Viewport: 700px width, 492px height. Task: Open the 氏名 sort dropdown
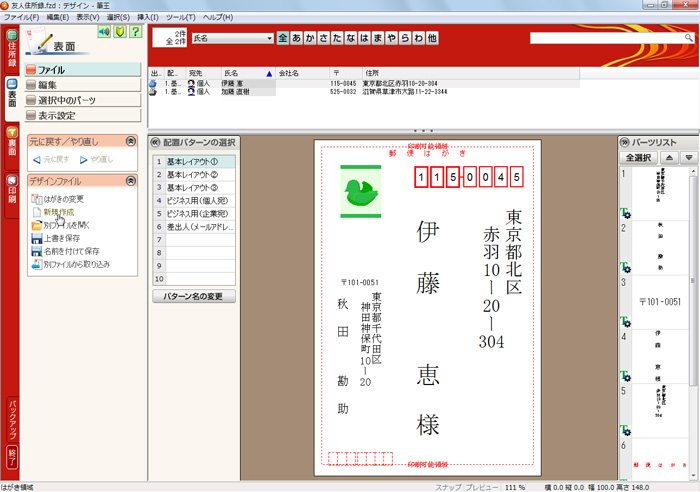(x=269, y=38)
